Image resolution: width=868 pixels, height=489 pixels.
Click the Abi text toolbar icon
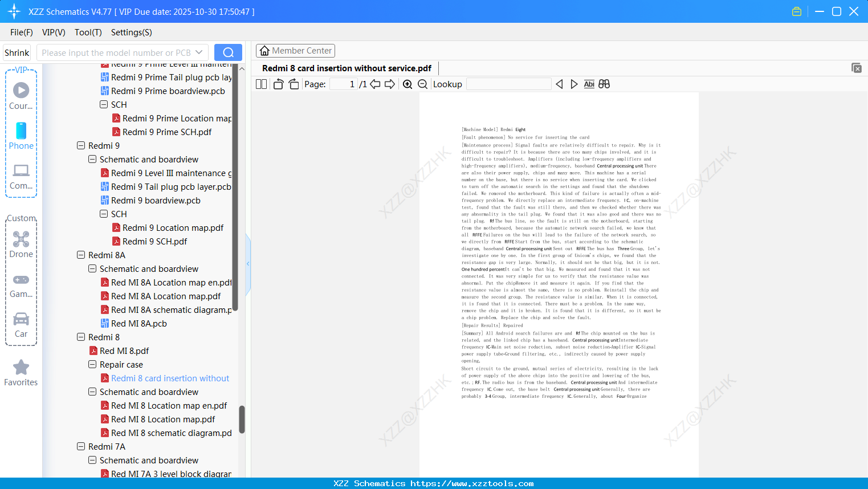(x=589, y=84)
